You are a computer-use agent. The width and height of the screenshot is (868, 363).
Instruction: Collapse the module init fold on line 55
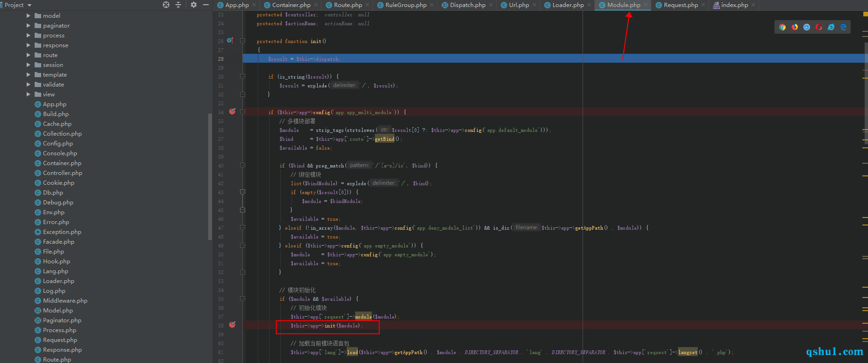pos(242,299)
